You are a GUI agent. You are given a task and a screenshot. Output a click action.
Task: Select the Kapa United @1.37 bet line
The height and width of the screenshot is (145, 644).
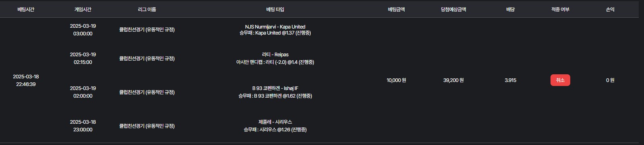click(x=275, y=33)
